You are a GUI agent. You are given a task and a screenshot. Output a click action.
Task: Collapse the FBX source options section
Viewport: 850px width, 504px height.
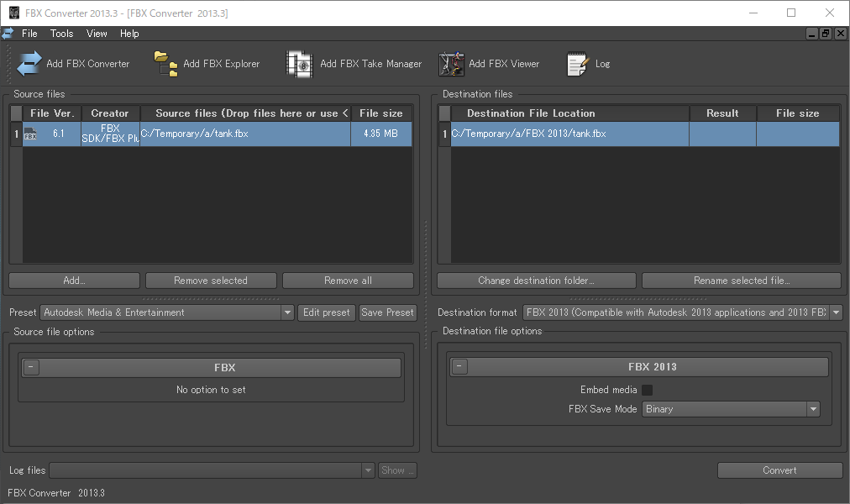point(31,367)
